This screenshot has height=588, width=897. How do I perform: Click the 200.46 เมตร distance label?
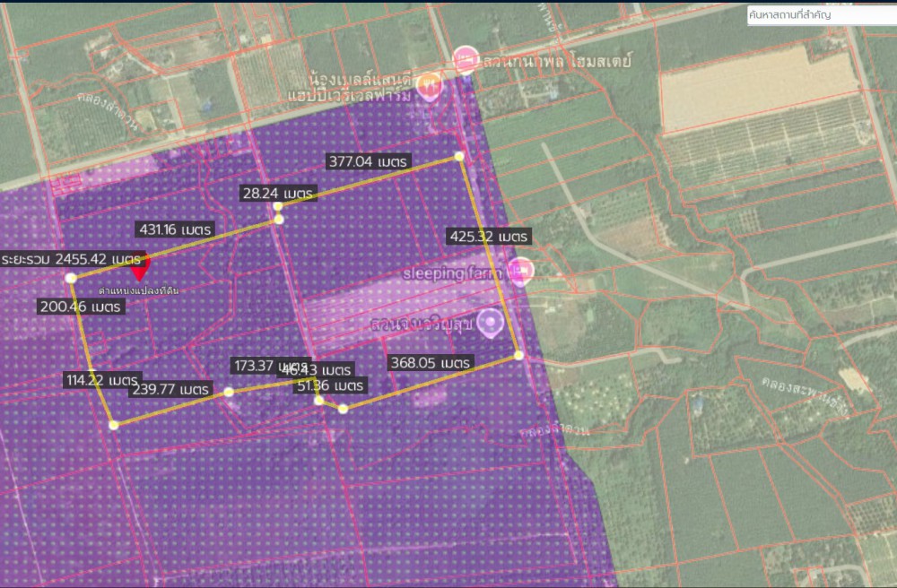(81, 307)
